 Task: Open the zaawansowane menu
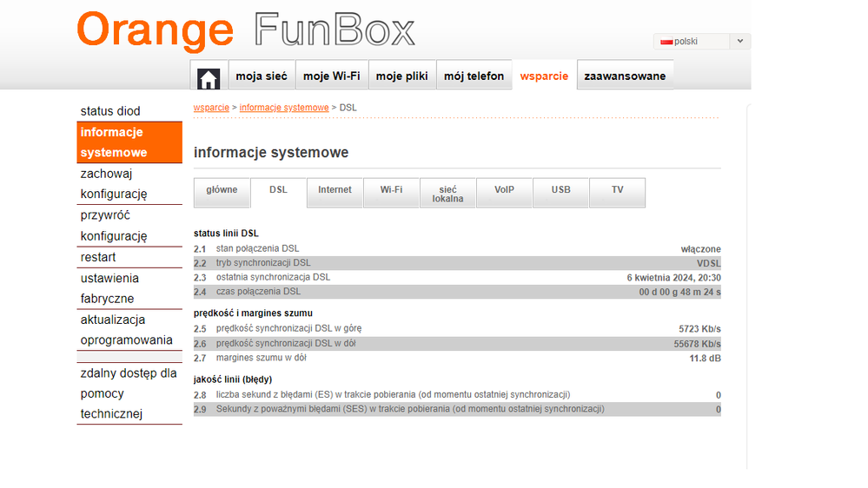coord(625,76)
